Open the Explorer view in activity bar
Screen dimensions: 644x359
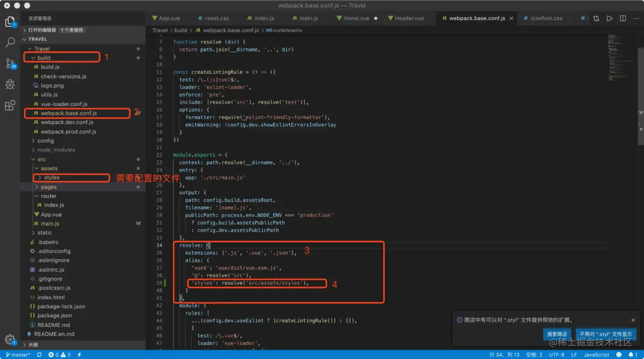10,22
